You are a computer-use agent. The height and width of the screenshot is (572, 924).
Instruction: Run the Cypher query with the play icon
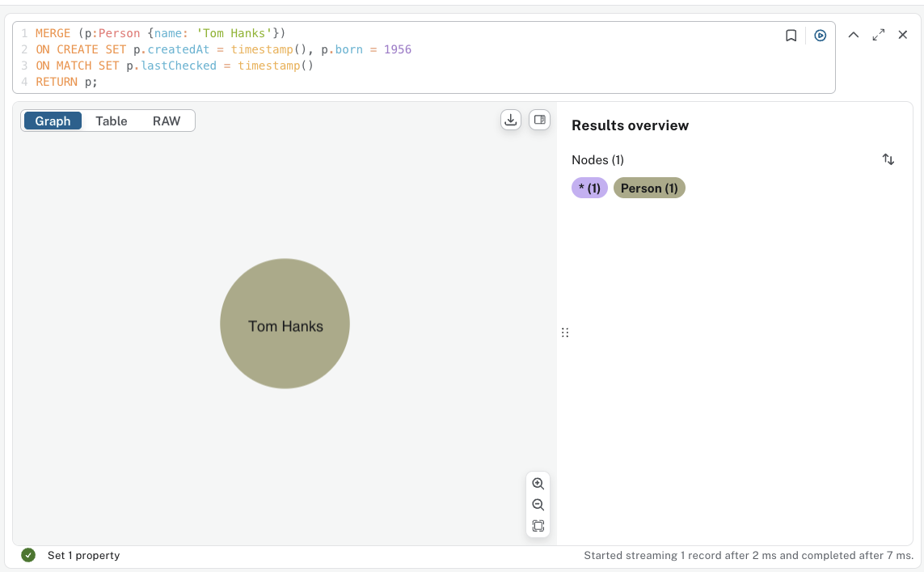click(x=820, y=34)
